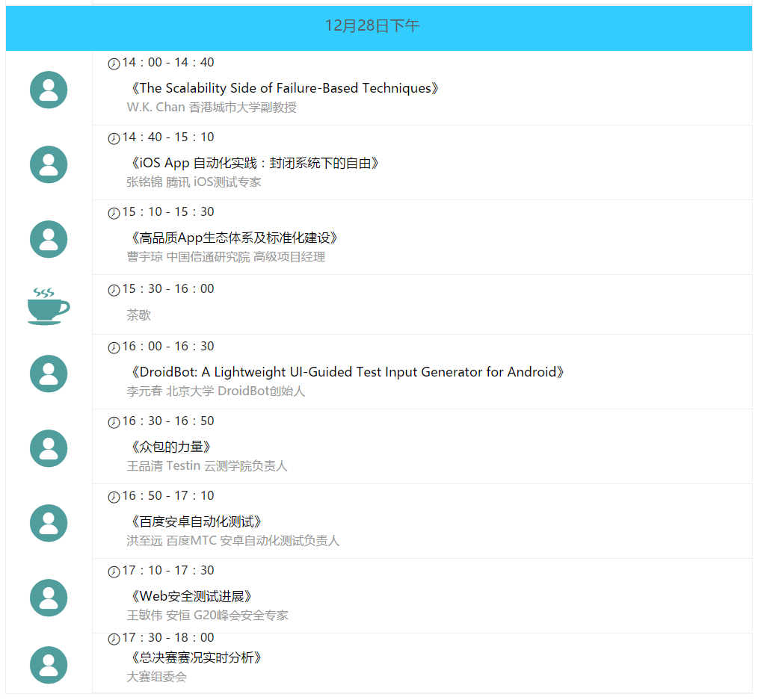Click the '茶歇' break label
Viewport: 767px width, 700px height.
click(139, 315)
